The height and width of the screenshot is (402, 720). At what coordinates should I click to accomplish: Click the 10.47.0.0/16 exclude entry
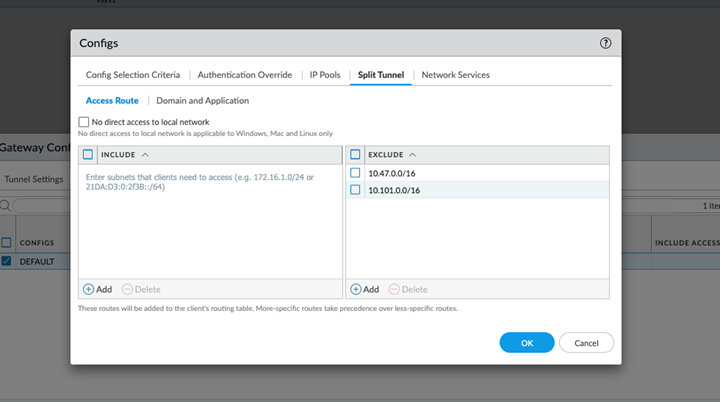(392, 173)
